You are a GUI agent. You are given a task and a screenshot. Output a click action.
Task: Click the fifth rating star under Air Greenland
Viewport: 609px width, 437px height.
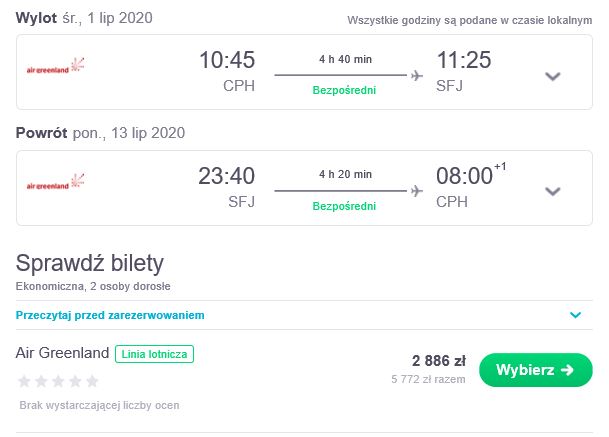coord(92,381)
